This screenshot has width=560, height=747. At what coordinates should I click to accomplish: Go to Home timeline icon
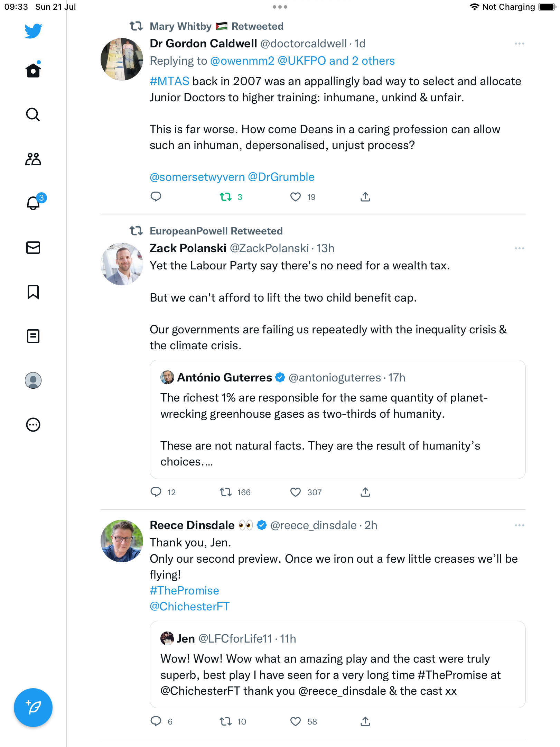click(33, 71)
